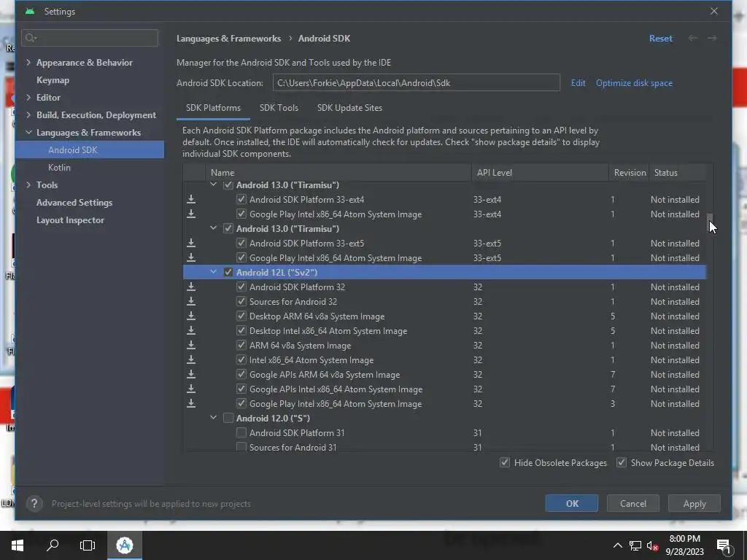Click download icon for Desktop ARM 64 v8a image
This screenshot has width=747, height=560.
pyautogui.click(x=191, y=316)
